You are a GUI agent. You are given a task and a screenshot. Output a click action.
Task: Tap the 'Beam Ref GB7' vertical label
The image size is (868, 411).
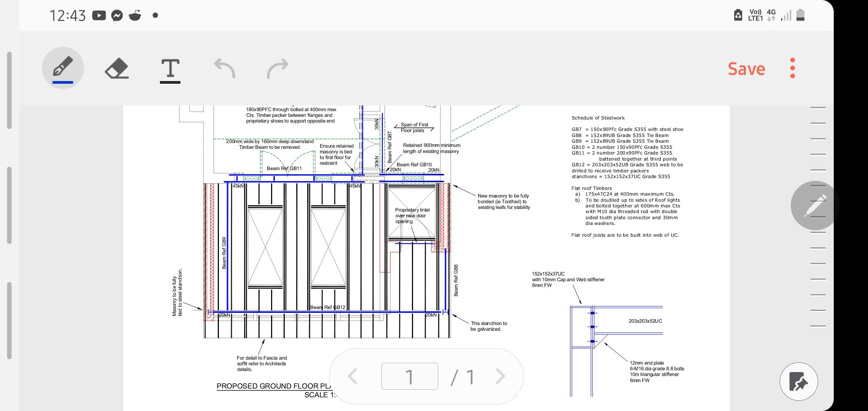(x=389, y=147)
